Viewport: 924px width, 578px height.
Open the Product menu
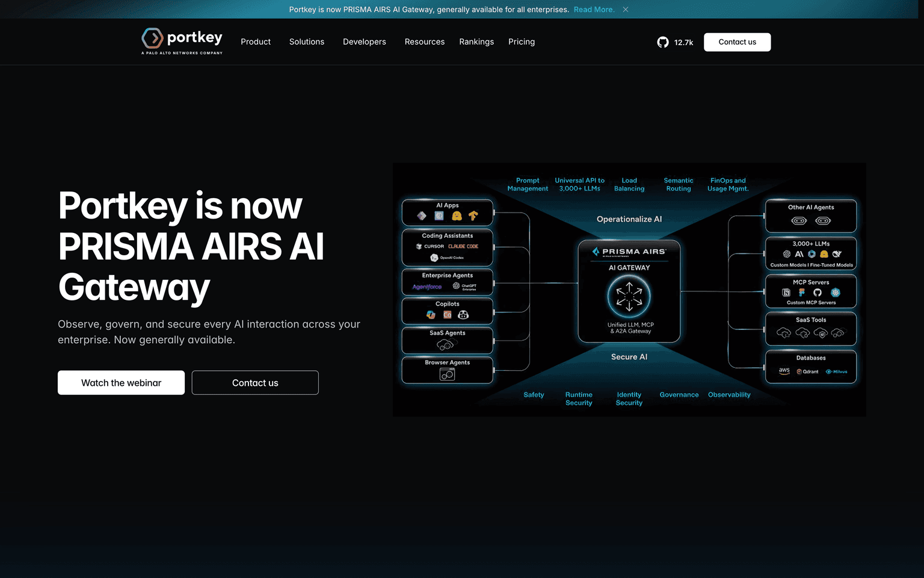(x=256, y=42)
